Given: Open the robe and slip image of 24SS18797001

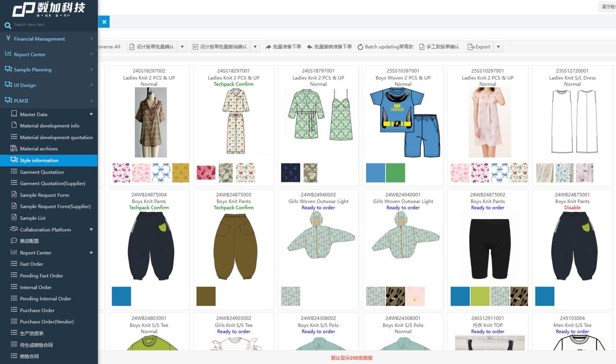Looking at the screenshot, I should (x=320, y=115).
